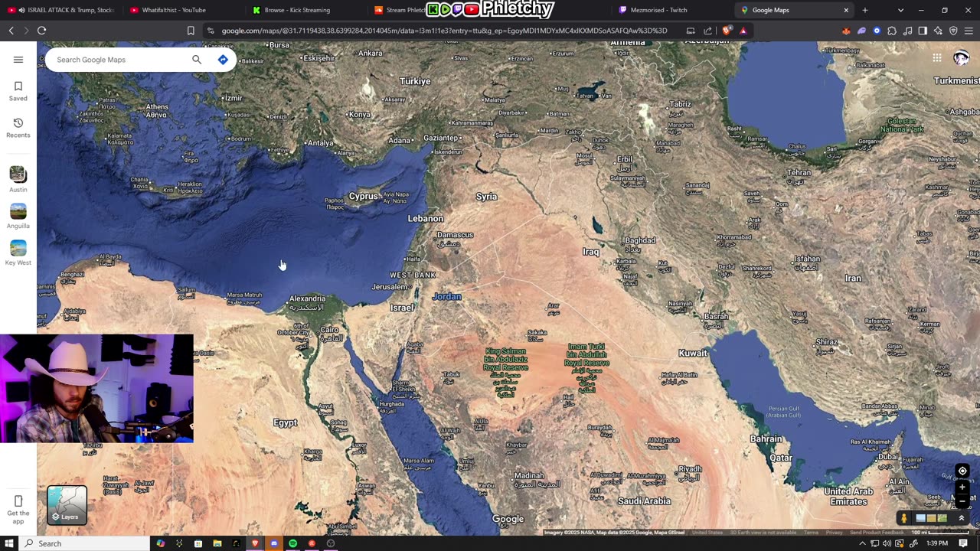Activate the Street View pegman
The height and width of the screenshot is (551, 980).
[904, 518]
